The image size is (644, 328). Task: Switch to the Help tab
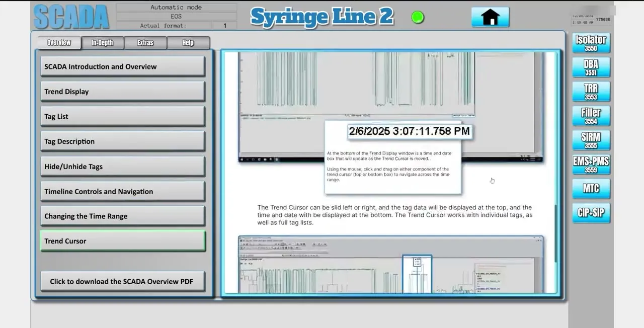coord(188,43)
